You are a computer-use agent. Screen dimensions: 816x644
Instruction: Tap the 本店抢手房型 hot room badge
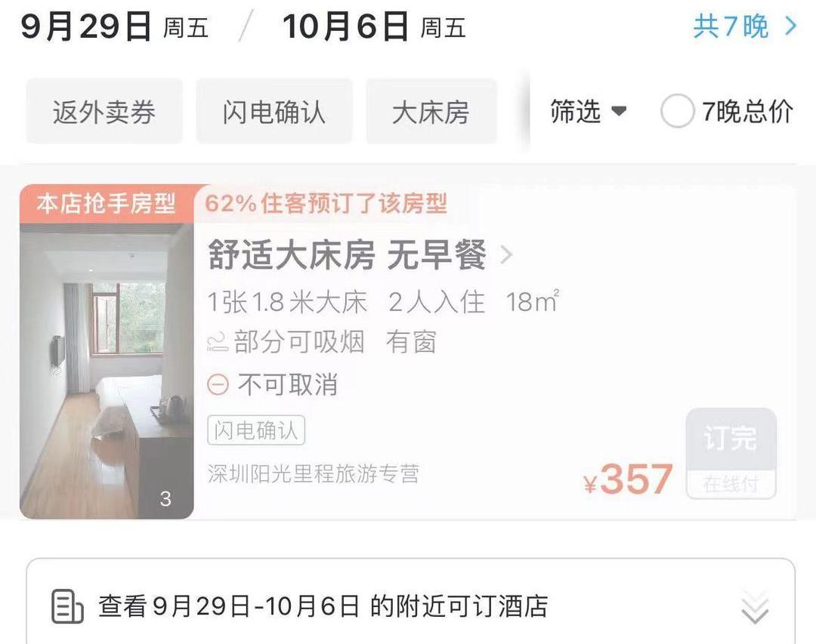click(x=107, y=203)
